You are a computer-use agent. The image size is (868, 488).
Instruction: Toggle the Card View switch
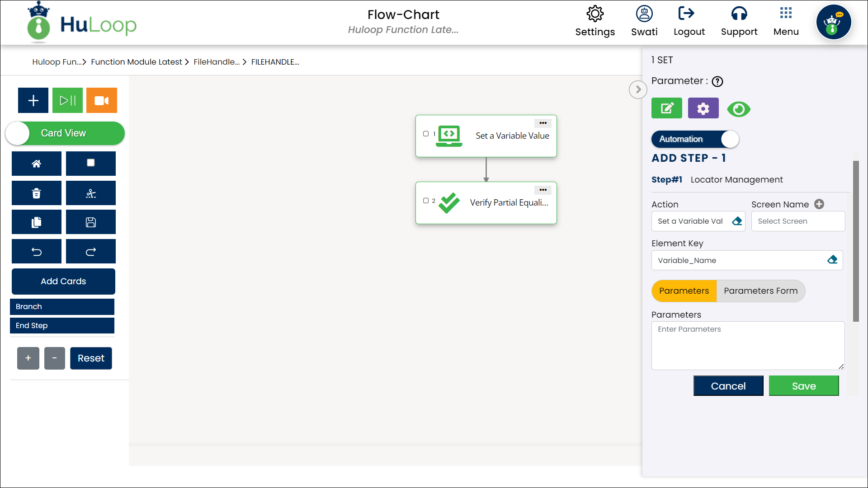[65, 133]
